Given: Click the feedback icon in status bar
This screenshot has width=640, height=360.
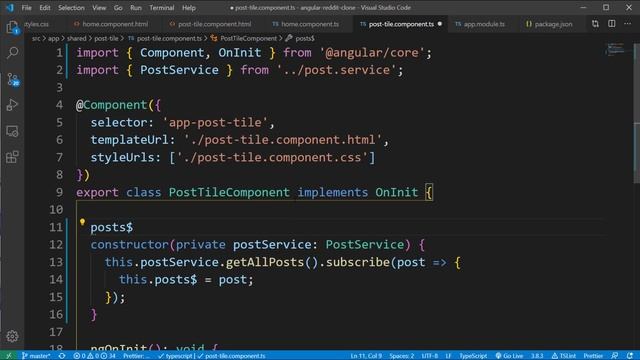Looking at the screenshot, I should (615, 356).
